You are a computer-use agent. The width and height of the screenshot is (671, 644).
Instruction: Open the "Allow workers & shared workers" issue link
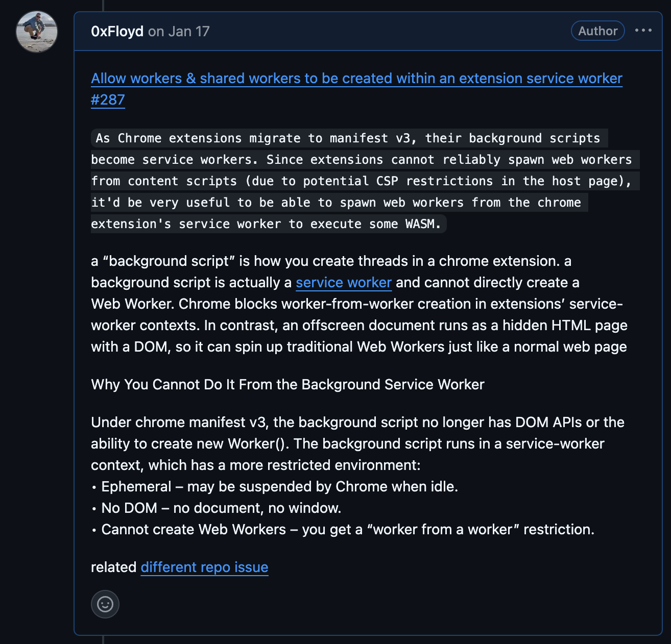[x=356, y=79]
